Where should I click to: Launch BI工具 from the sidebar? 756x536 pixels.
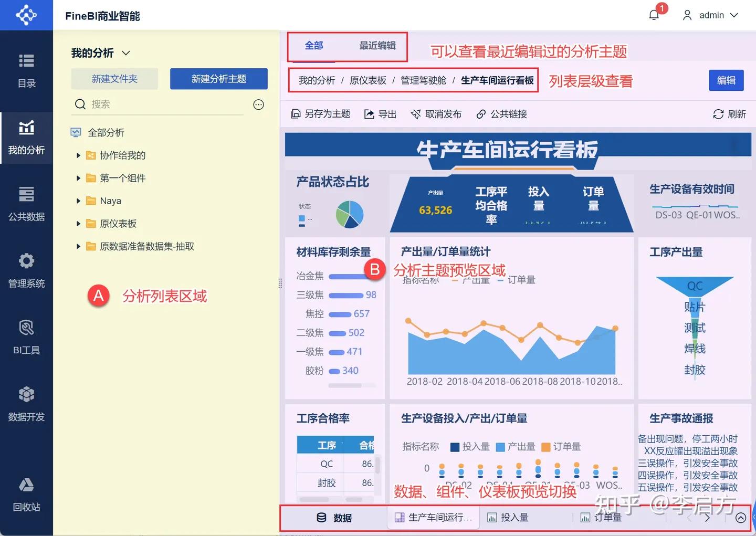point(26,338)
